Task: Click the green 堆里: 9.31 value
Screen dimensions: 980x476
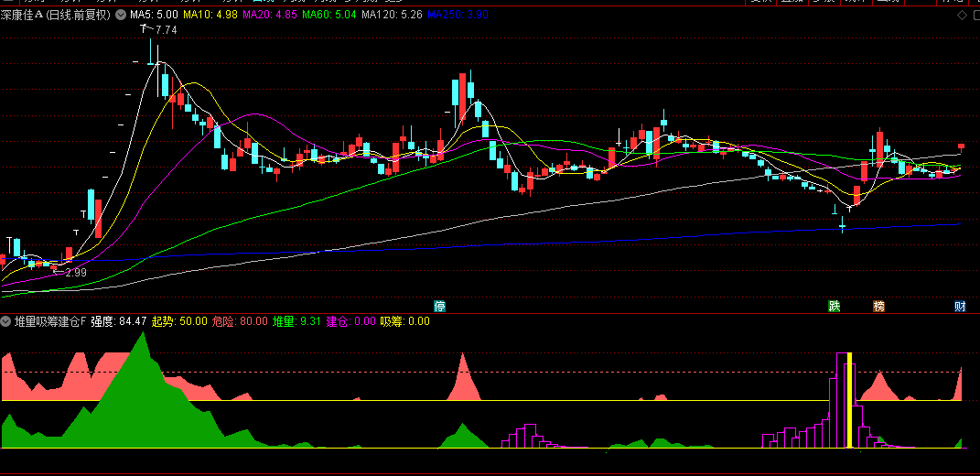Action: (296, 321)
